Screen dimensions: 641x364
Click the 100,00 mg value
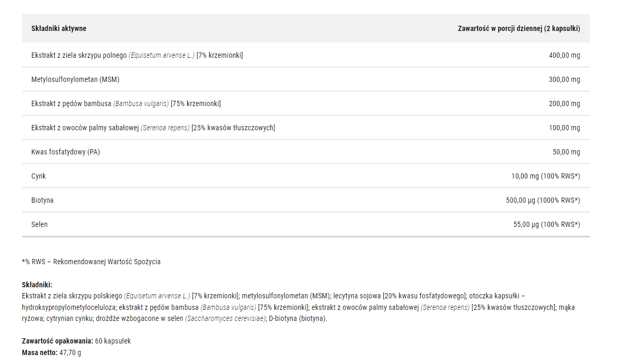click(x=564, y=128)
